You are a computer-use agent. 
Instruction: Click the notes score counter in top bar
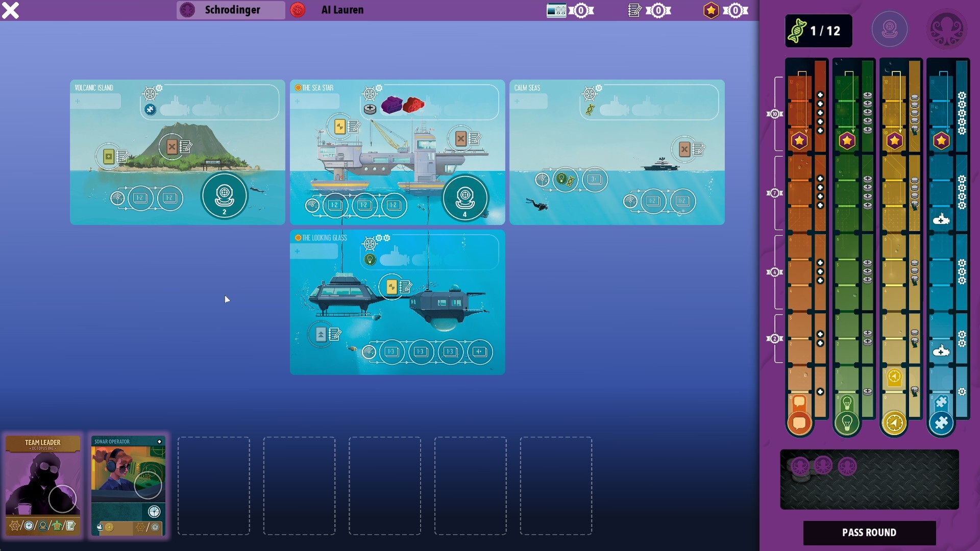(x=649, y=10)
